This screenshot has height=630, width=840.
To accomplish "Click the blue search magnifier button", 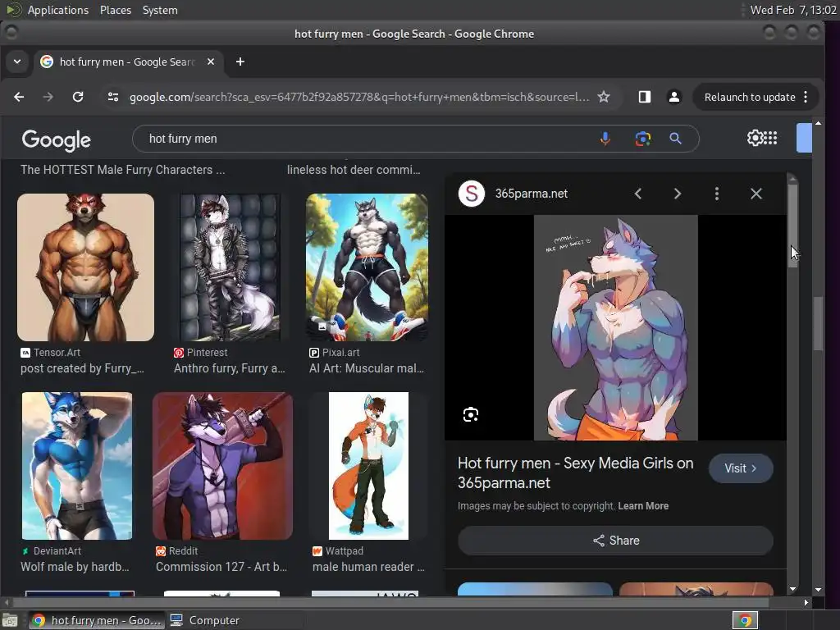I will pos(676,139).
